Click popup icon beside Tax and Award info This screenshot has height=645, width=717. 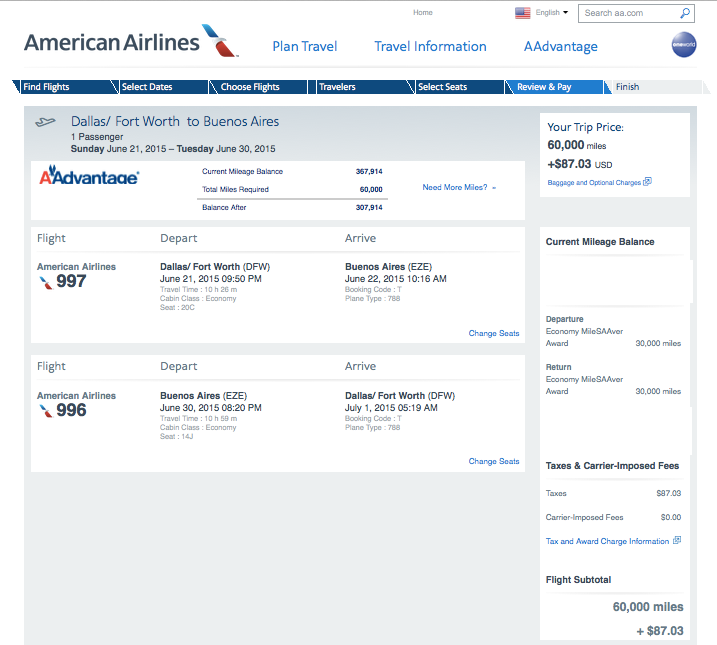coord(677,541)
